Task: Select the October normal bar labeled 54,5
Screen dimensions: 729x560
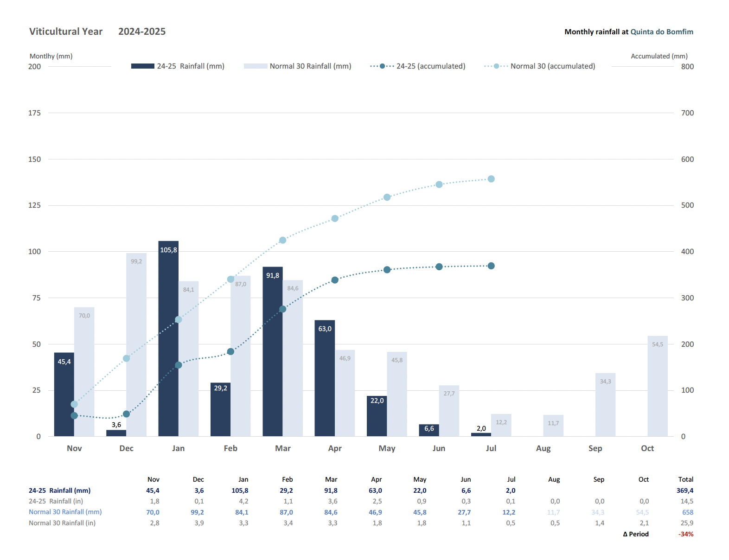Action: point(657,386)
